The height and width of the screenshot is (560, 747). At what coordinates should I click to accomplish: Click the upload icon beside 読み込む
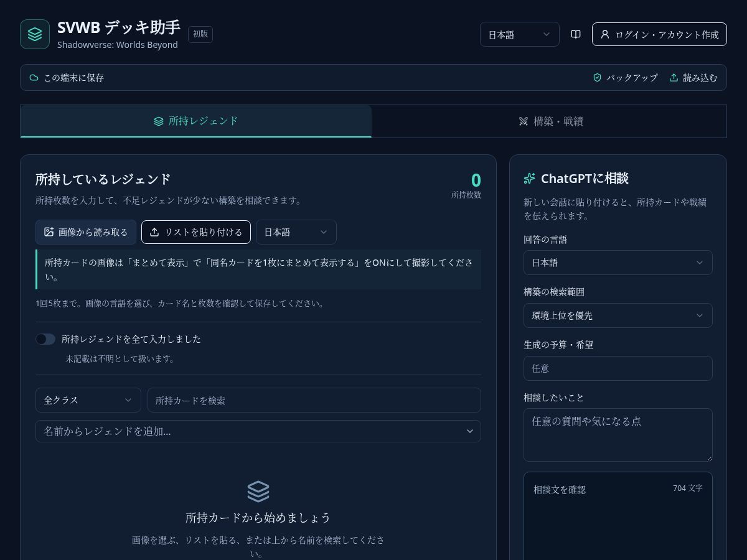(x=674, y=78)
